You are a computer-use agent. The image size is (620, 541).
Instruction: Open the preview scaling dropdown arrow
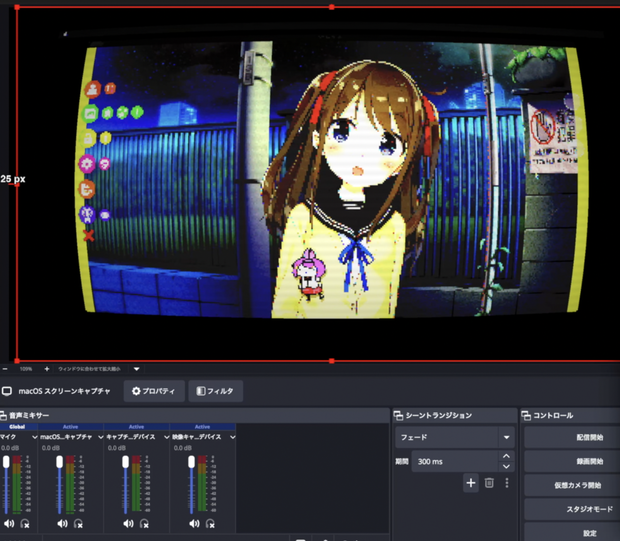click(x=136, y=369)
